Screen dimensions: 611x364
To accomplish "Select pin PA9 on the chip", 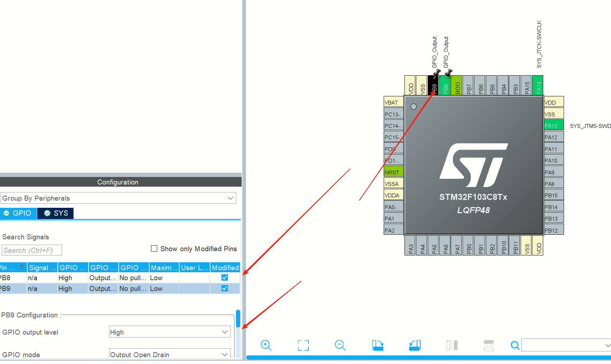I will [554, 172].
